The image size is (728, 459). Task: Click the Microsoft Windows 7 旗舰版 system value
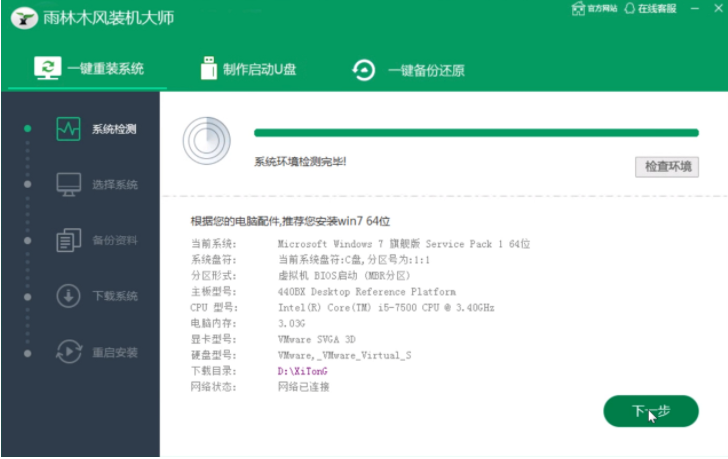(x=404, y=244)
